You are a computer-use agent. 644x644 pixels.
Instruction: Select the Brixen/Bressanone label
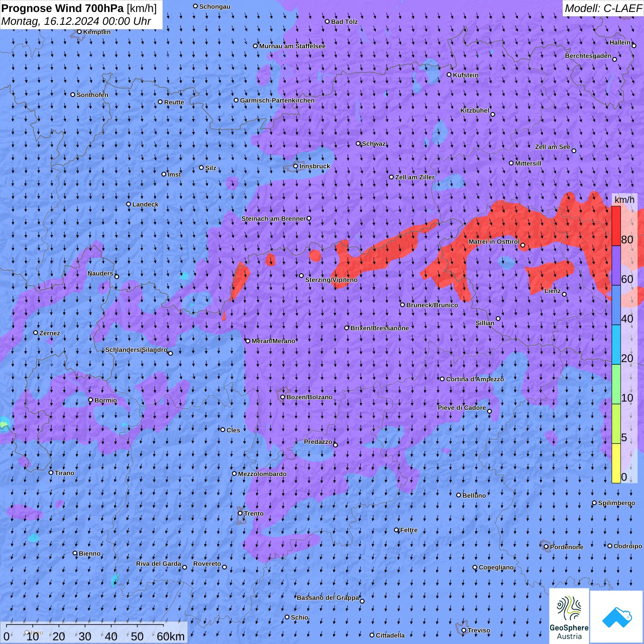(379, 328)
